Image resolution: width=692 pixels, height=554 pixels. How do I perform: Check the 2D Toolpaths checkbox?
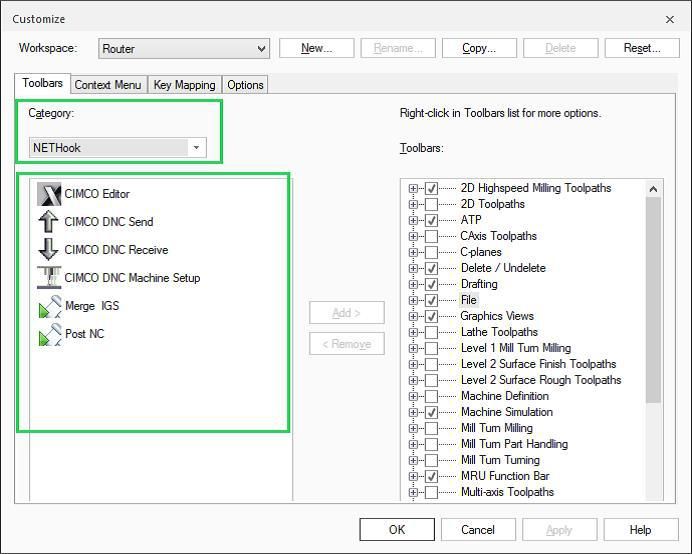coord(431,204)
